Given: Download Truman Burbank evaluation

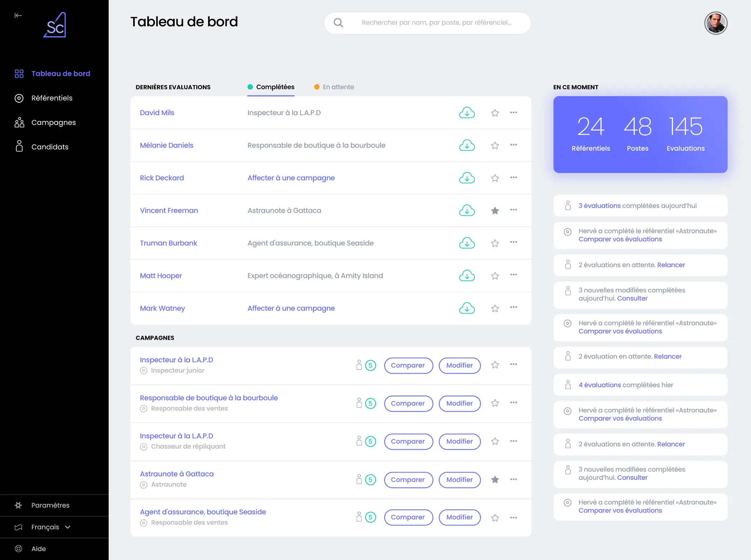Looking at the screenshot, I should (x=467, y=243).
